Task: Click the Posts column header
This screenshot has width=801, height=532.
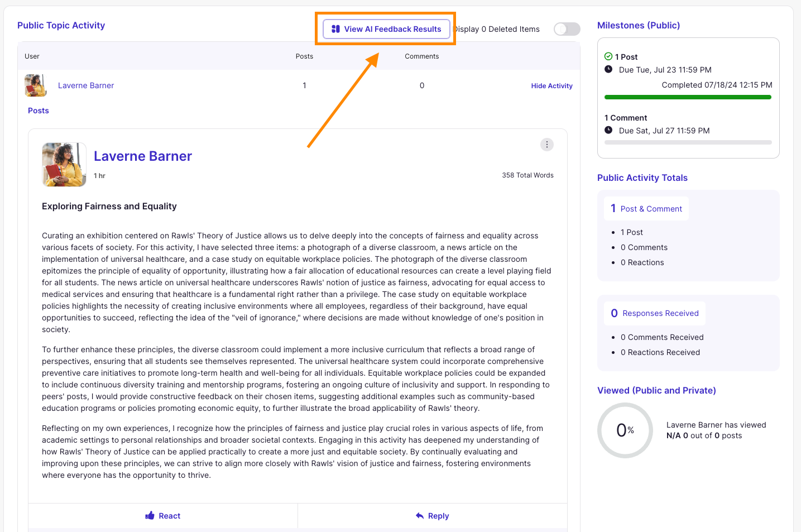Action: click(304, 56)
